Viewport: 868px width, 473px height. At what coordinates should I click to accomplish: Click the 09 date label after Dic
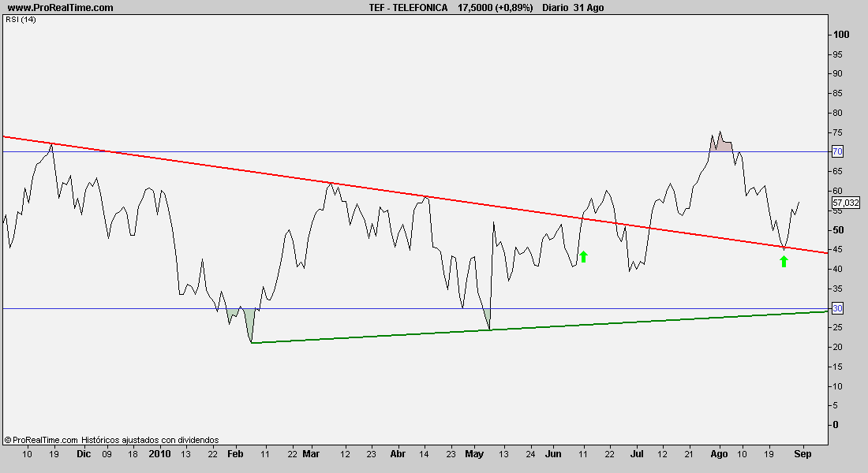(107, 454)
